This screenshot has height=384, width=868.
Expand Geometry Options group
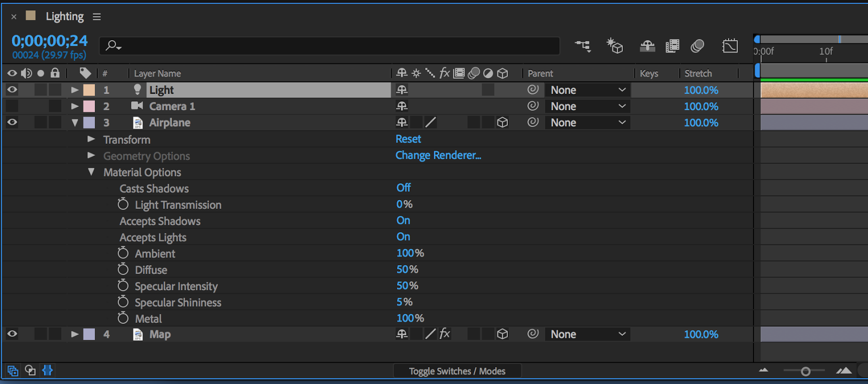click(91, 155)
